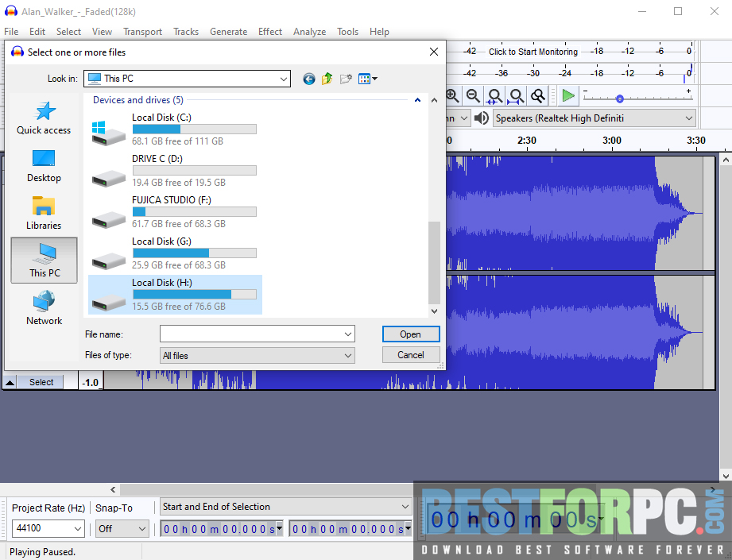The width and height of the screenshot is (732, 560).
Task: Click 2:30 mark on timeline ruler
Action: pyautogui.click(x=527, y=141)
